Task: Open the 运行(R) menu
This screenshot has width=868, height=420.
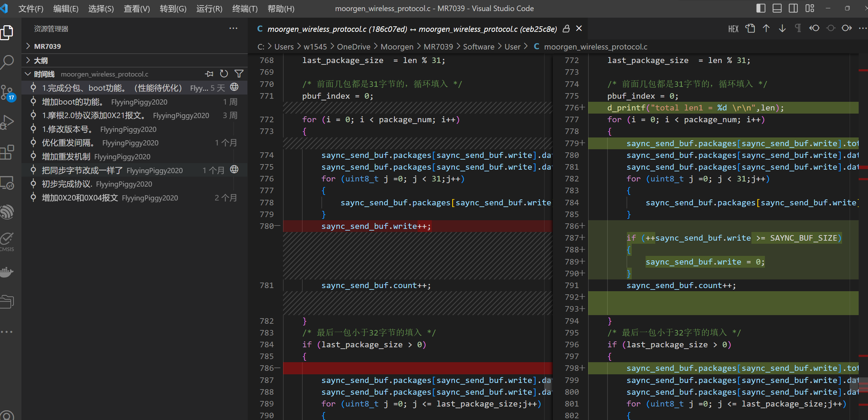Action: pyautogui.click(x=209, y=9)
